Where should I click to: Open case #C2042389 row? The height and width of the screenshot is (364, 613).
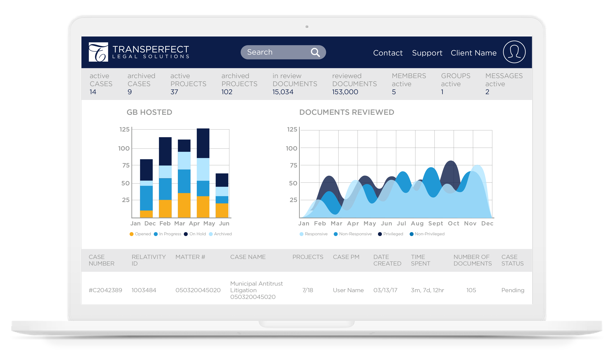coord(105,290)
